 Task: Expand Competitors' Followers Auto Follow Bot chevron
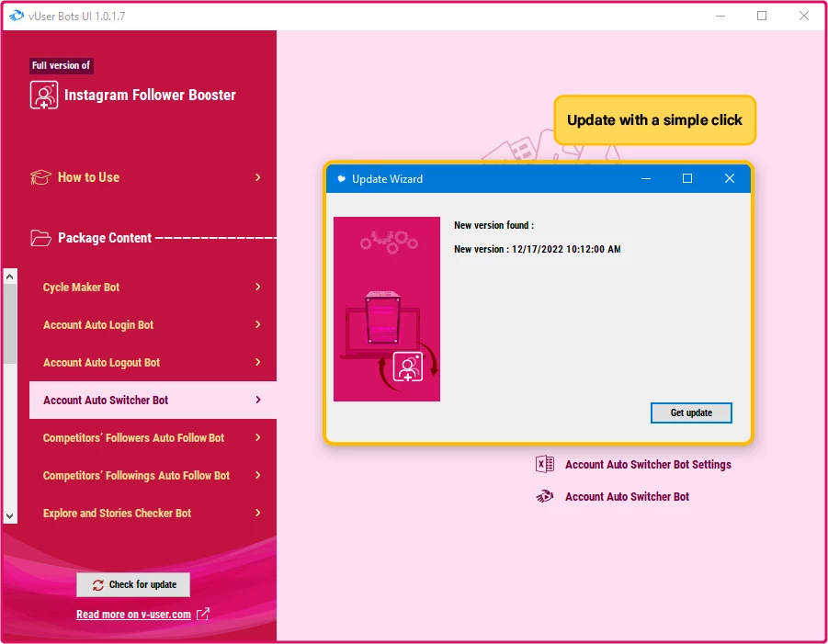pyautogui.click(x=257, y=437)
